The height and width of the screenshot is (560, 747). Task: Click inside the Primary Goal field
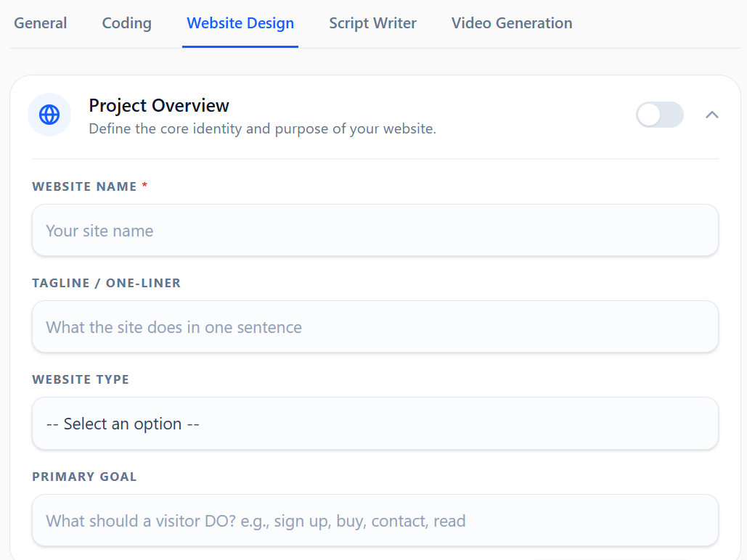(x=375, y=520)
